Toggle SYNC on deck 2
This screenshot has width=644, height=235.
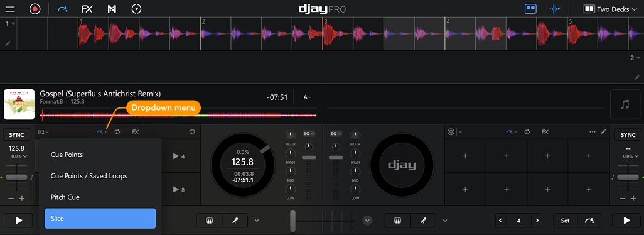coord(628,134)
